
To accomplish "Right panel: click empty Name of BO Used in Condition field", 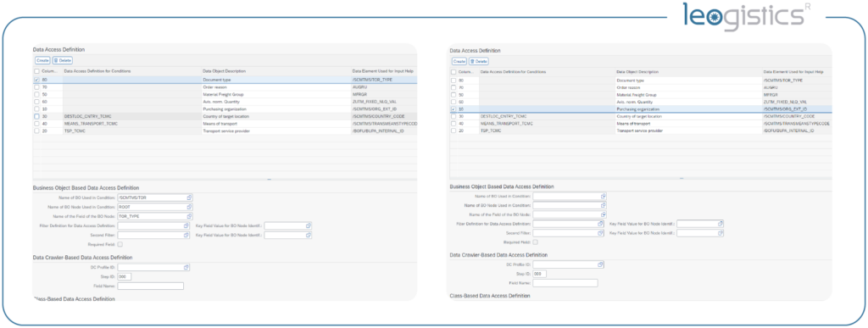I will [565, 196].
